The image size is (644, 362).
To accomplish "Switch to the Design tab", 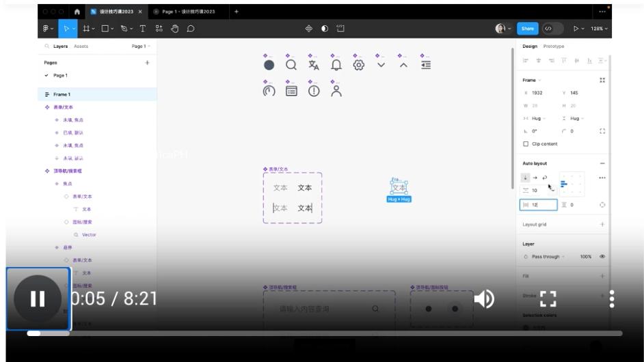I will point(530,46).
